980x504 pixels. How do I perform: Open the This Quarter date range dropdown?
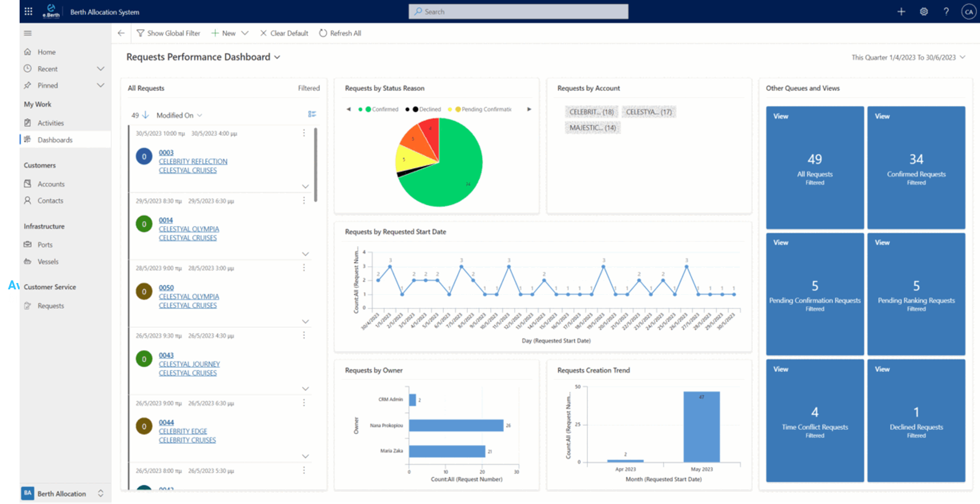[908, 57]
